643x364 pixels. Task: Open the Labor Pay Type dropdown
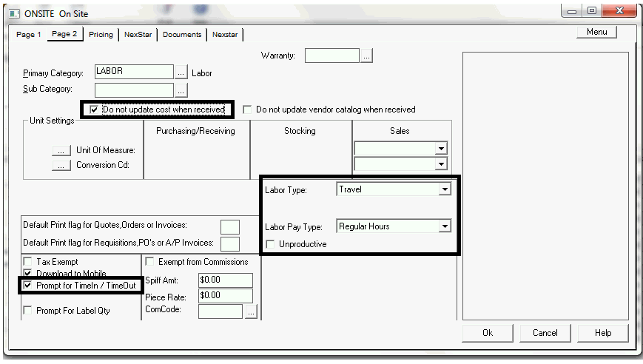[x=444, y=226]
